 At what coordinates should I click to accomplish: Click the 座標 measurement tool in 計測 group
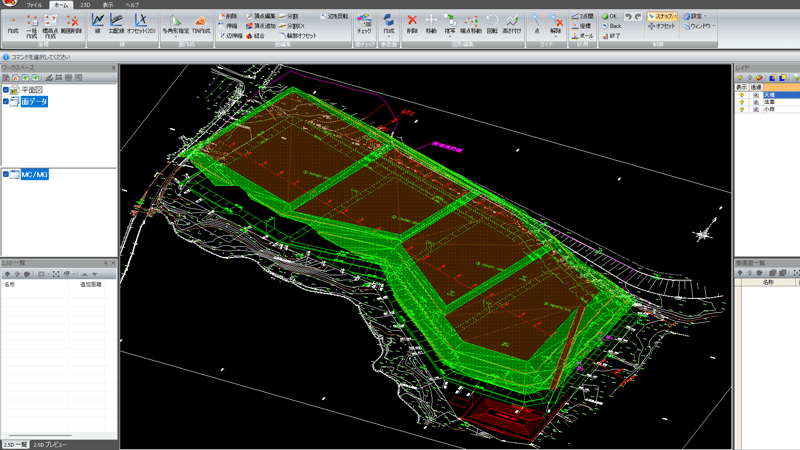(582, 26)
